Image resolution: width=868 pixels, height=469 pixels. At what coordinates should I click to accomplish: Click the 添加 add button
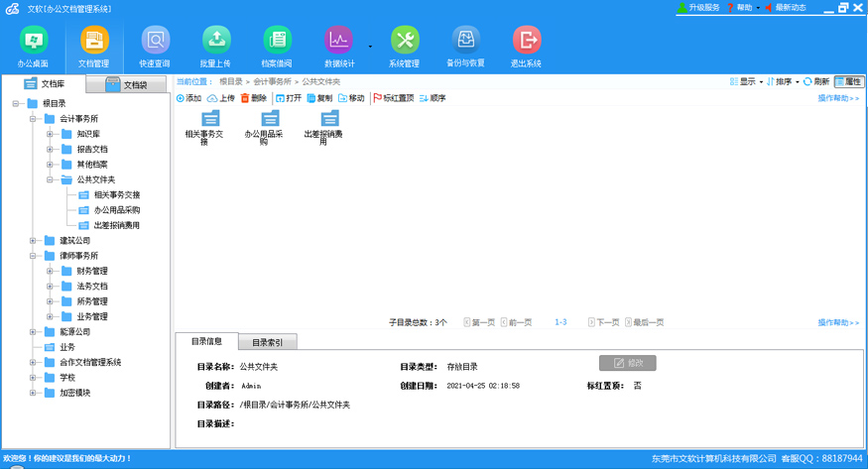click(188, 98)
